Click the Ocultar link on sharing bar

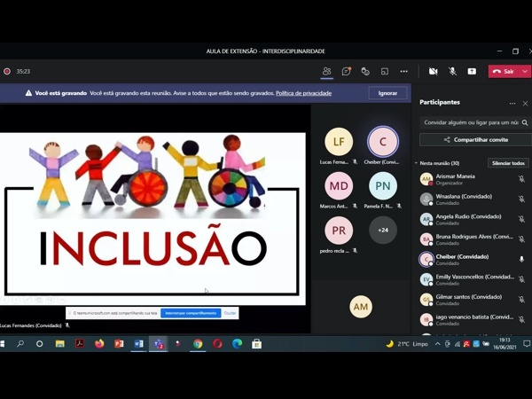click(230, 313)
